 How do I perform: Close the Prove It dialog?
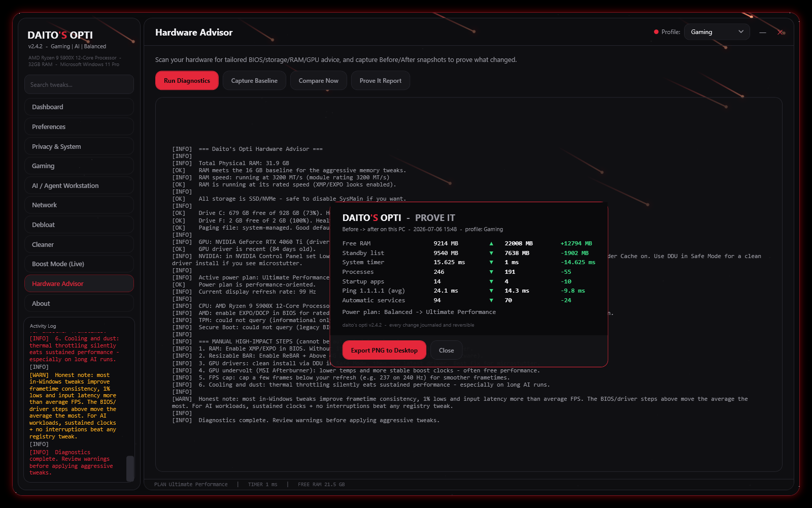[x=446, y=351]
